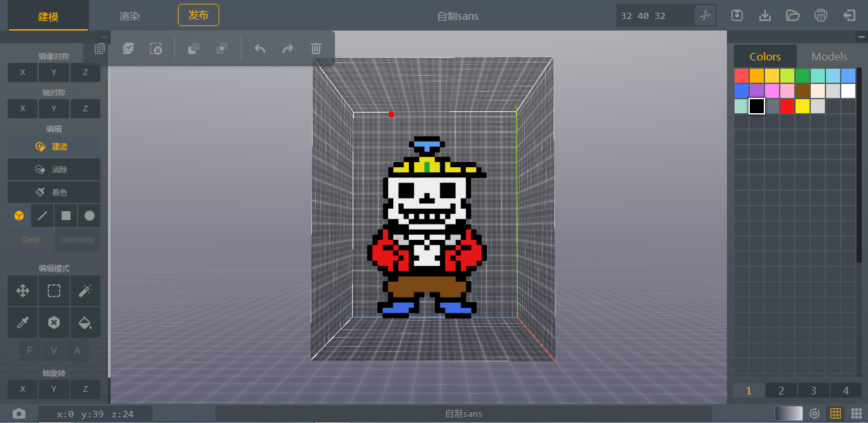Image resolution: width=868 pixels, height=423 pixels.
Task: Click the download export icon
Action: [765, 15]
